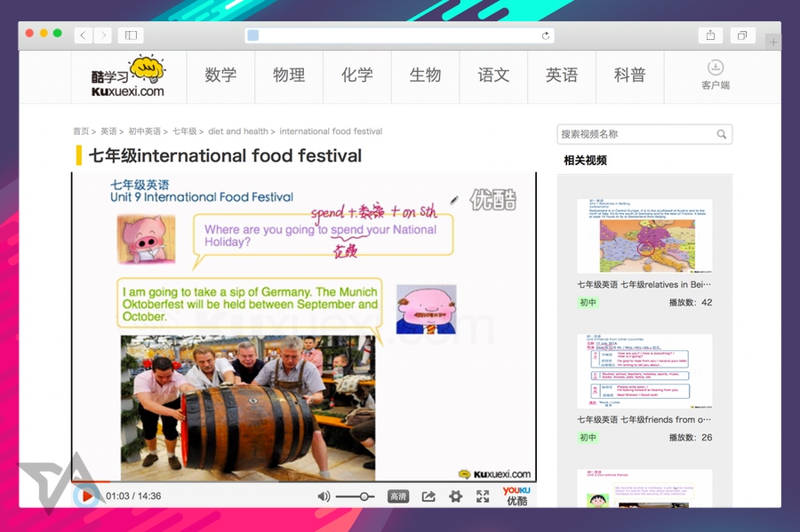
Task: Show all tabs with the tab overview button
Action: point(742,36)
